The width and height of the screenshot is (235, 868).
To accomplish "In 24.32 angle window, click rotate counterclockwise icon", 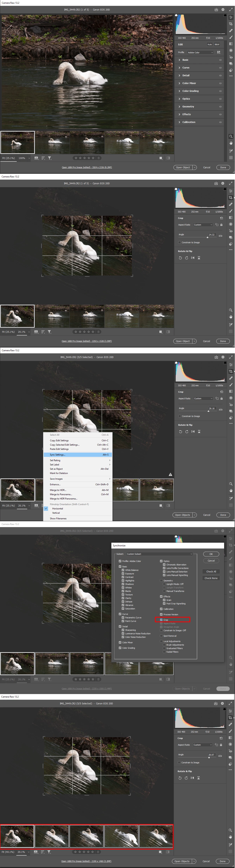I will pos(180,258).
